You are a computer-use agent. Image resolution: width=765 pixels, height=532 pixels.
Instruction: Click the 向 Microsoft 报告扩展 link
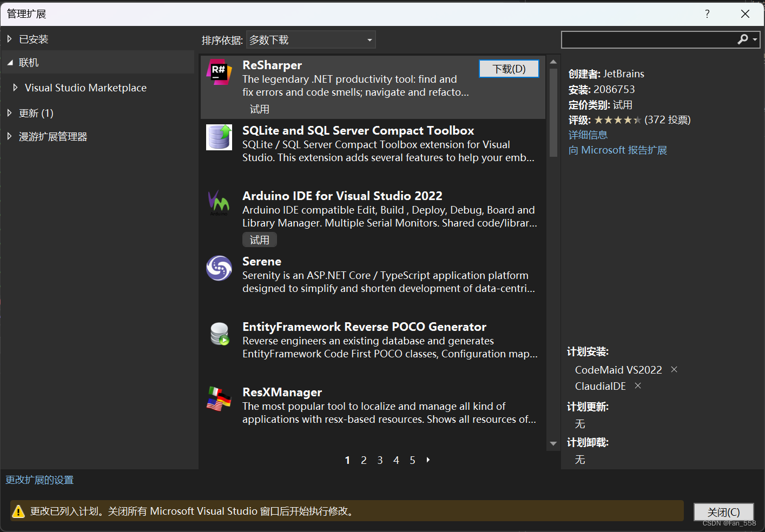[x=618, y=150]
